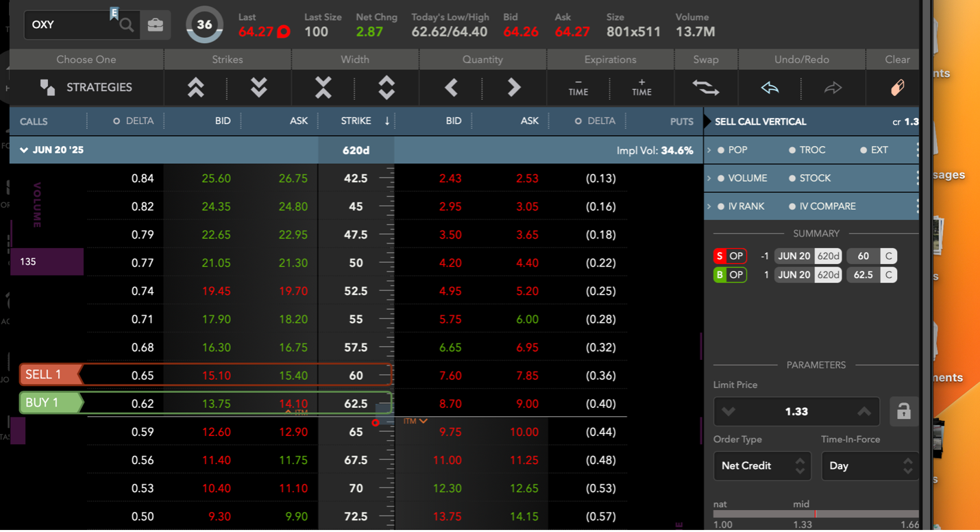Screen dimensions: 980x532
Task: Select the IV RANK radio option
Action: coord(721,206)
